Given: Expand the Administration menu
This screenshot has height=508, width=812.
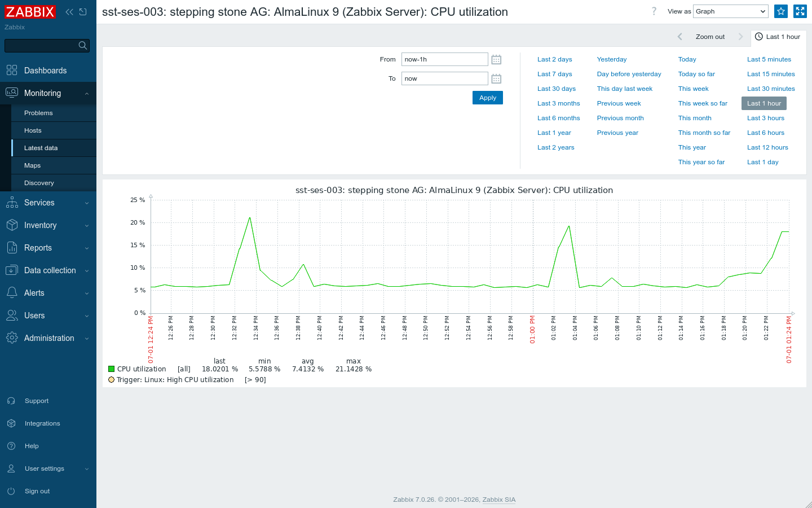Looking at the screenshot, I should tap(87, 339).
